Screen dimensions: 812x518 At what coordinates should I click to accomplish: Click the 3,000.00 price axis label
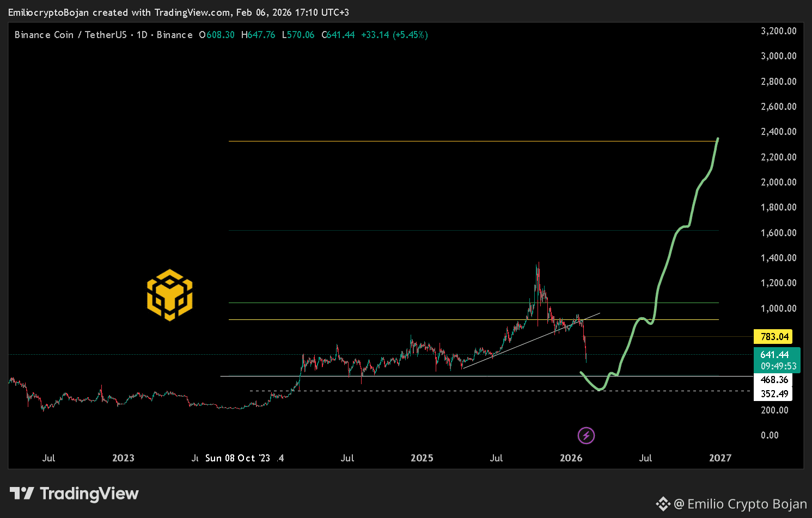point(779,56)
